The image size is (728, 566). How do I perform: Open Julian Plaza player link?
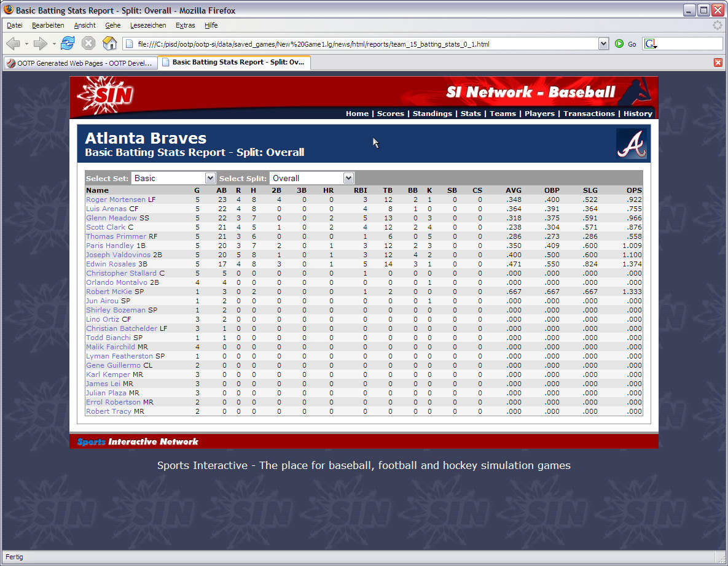coord(106,393)
